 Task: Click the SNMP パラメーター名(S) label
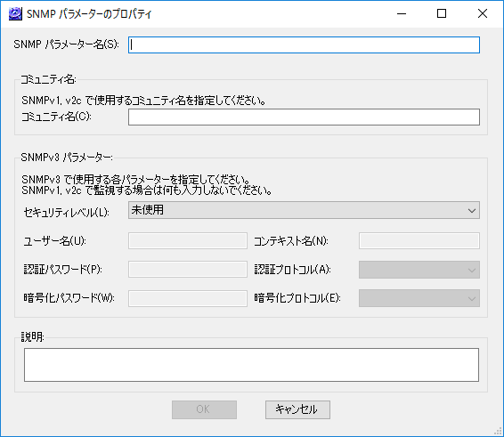(x=66, y=44)
